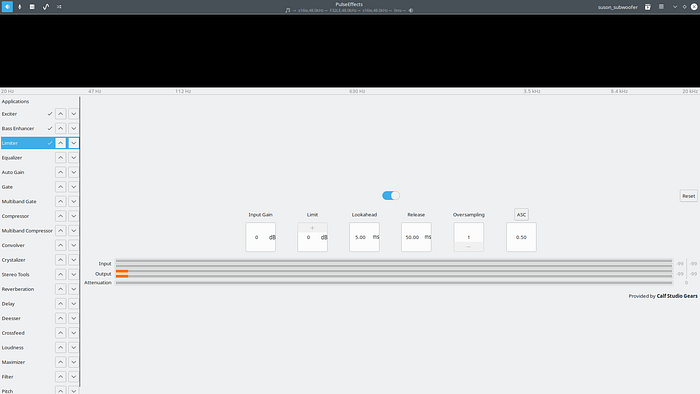Click the Lookahead 5.00 ms field
The height and width of the screenshot is (394, 700).
(364, 237)
